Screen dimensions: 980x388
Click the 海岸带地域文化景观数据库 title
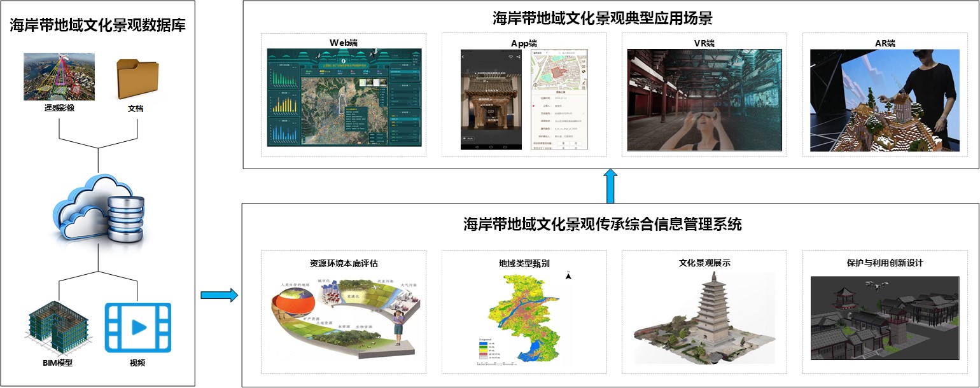97,26
